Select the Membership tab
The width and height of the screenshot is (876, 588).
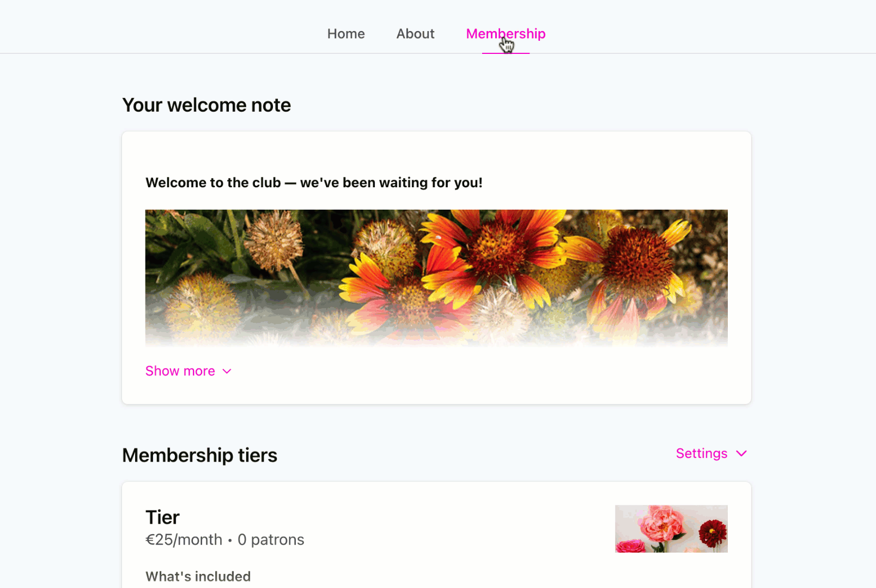506,34
